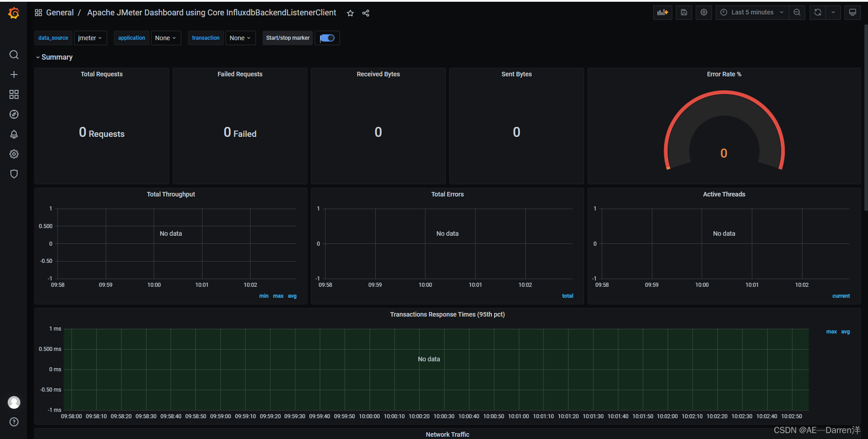
Task: Enable the Start/stop marker toggle switch
Action: pos(327,38)
